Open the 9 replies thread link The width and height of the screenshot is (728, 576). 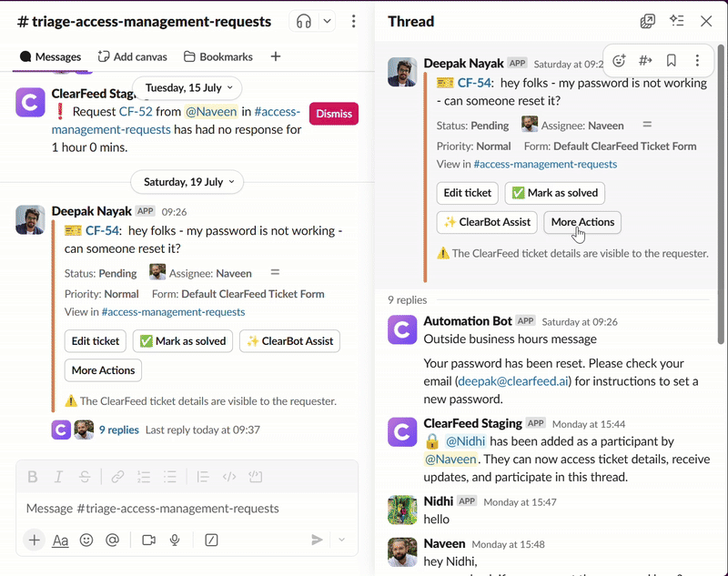pyautogui.click(x=118, y=429)
